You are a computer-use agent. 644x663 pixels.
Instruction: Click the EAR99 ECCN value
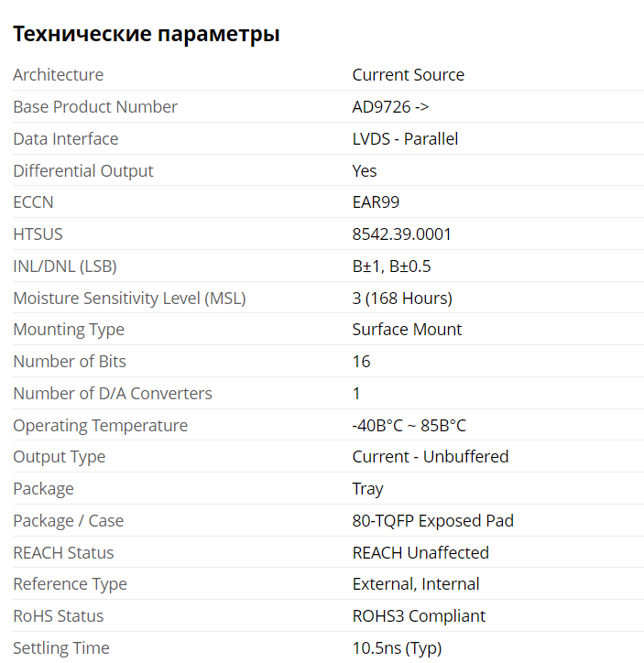[x=376, y=202]
